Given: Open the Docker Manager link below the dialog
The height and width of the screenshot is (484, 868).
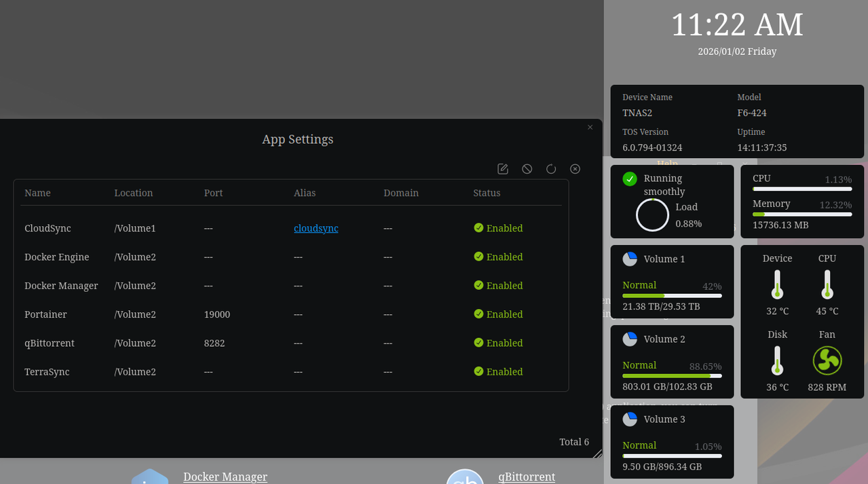Looking at the screenshot, I should pos(225,477).
